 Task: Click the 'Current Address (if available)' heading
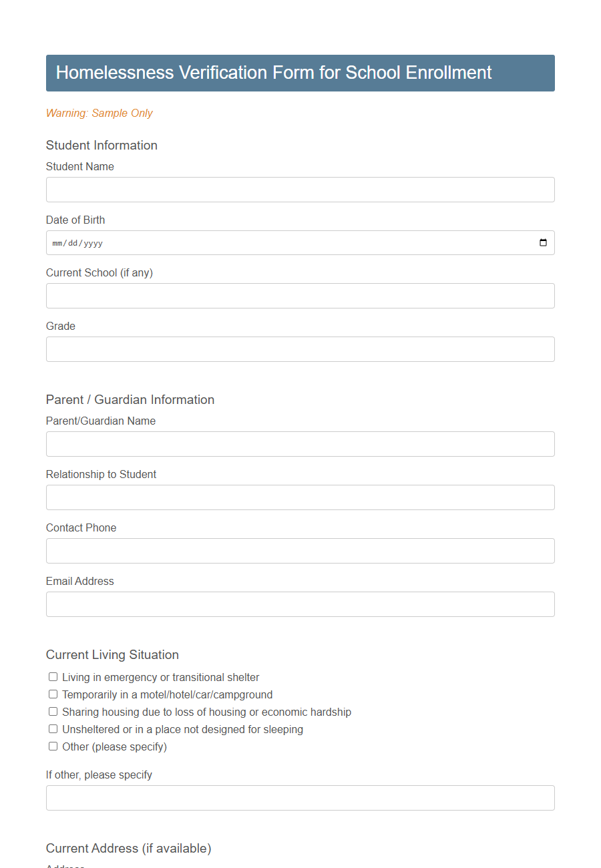(129, 848)
